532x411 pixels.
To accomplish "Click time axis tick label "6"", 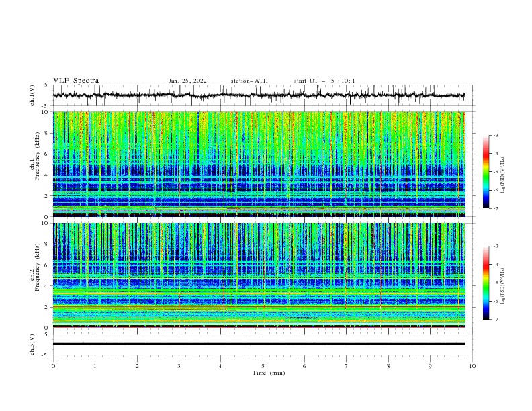I will (x=304, y=366).
